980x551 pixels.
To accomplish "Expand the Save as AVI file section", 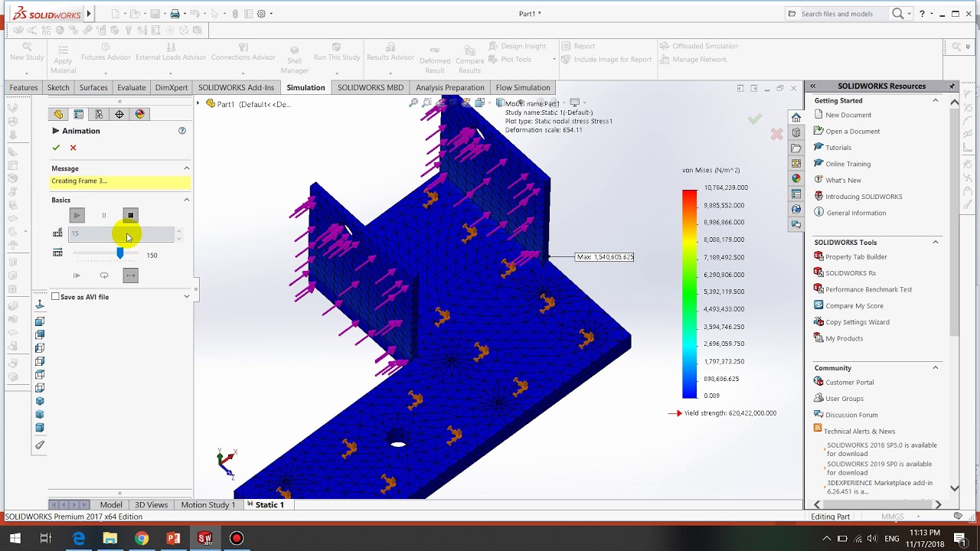I will pyautogui.click(x=186, y=297).
